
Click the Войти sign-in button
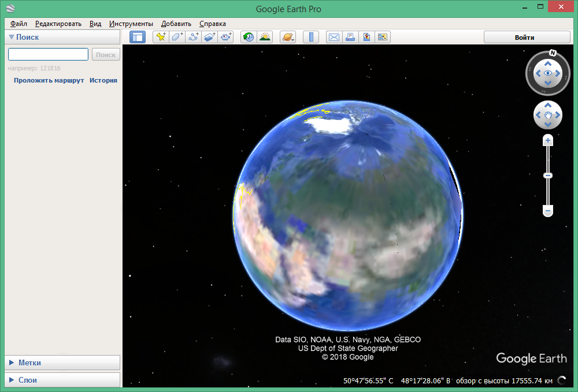point(525,36)
